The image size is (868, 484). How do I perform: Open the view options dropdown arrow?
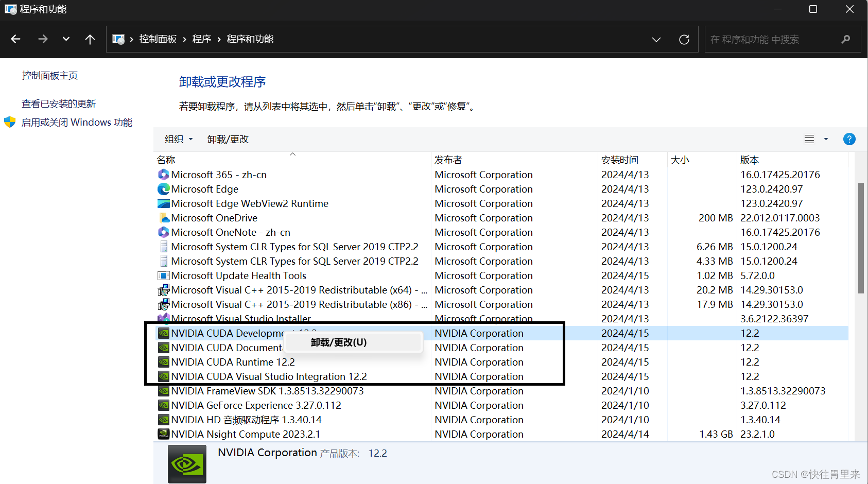coord(826,139)
